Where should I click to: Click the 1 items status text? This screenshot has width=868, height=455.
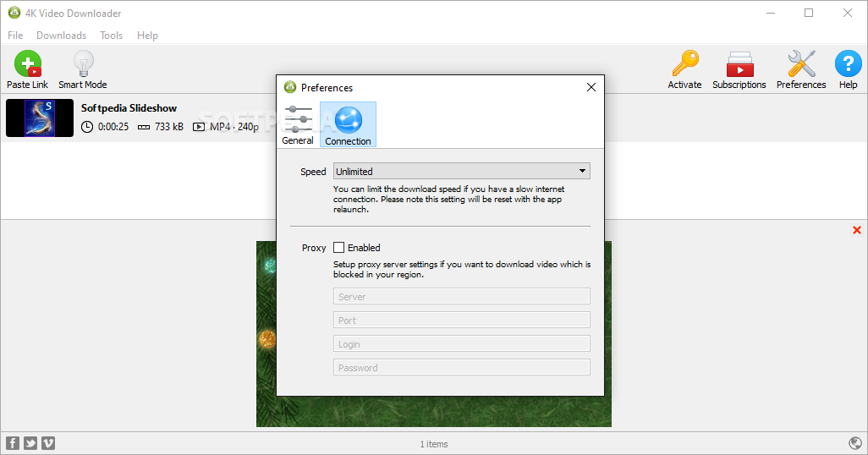pos(434,444)
